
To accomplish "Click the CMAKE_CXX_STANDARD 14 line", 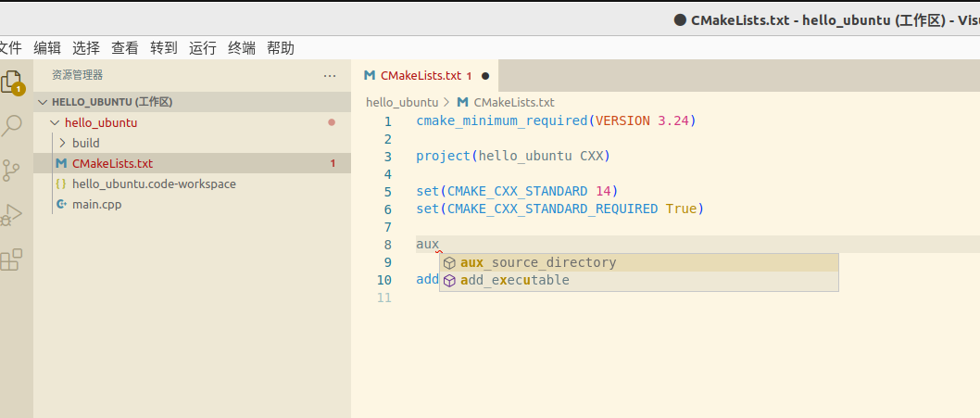I will point(517,191).
